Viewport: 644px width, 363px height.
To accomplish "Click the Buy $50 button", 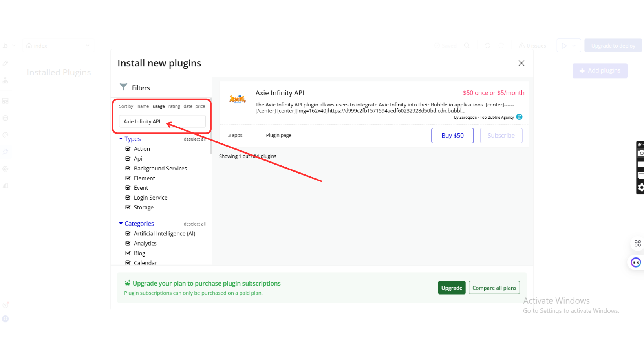I will pyautogui.click(x=452, y=136).
